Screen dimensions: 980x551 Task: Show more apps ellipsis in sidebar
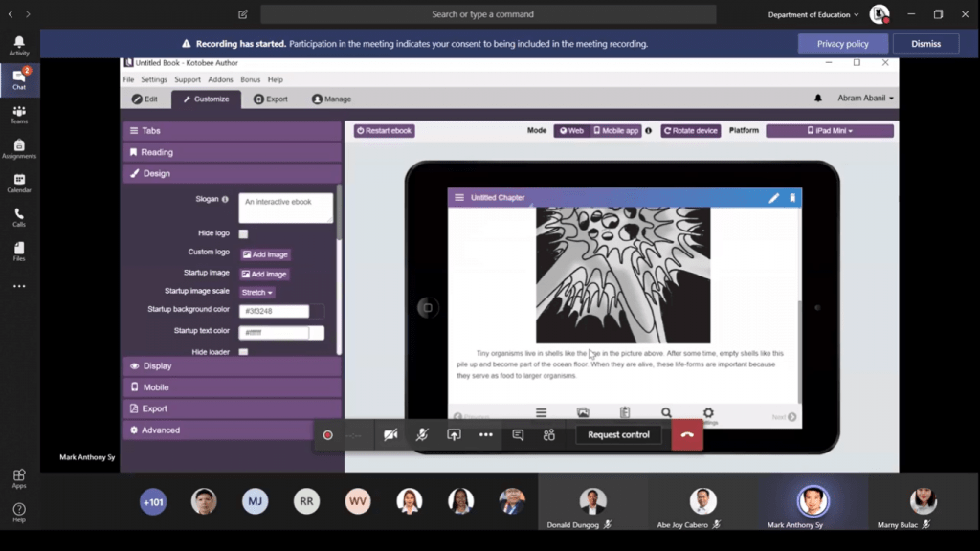pos(19,286)
